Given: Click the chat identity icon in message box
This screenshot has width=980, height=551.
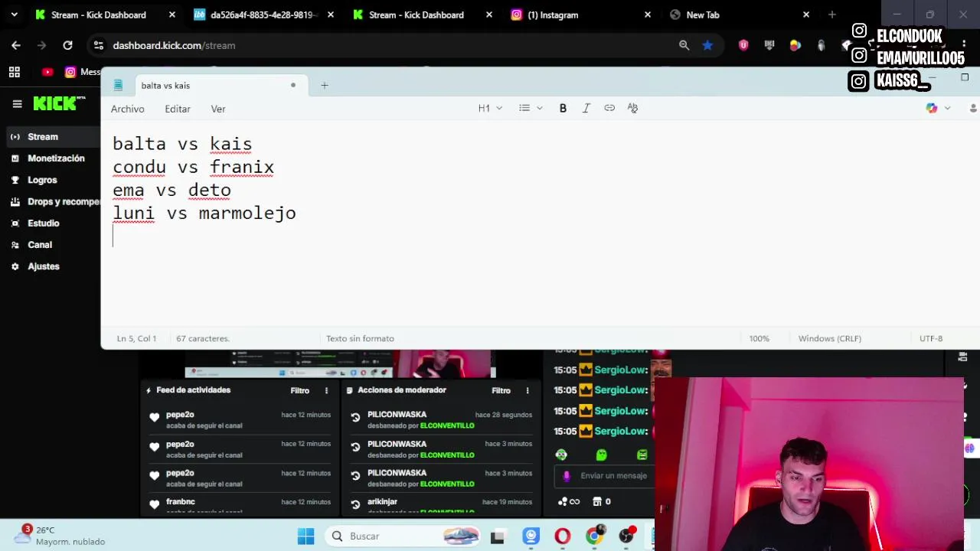Looking at the screenshot, I should pos(567,476).
